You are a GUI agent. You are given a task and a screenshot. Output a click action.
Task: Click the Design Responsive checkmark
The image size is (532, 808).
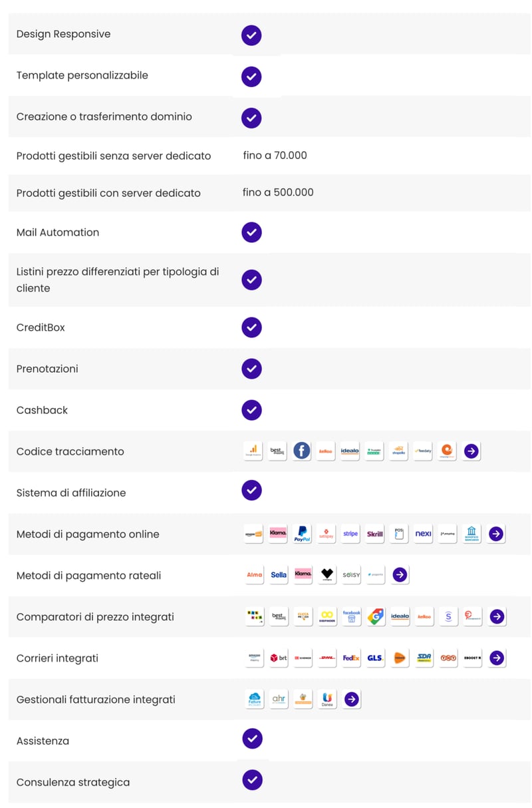(x=251, y=35)
